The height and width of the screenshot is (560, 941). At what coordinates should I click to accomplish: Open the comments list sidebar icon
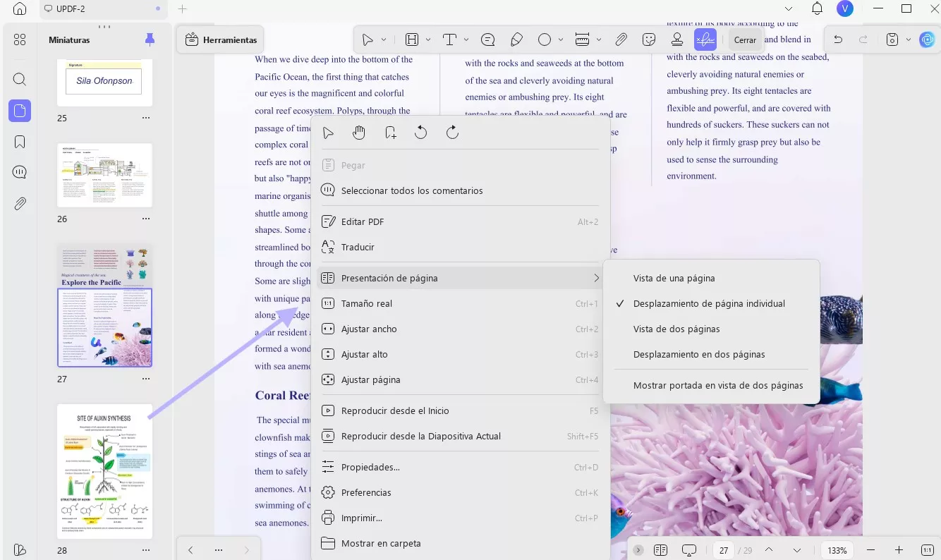20,172
